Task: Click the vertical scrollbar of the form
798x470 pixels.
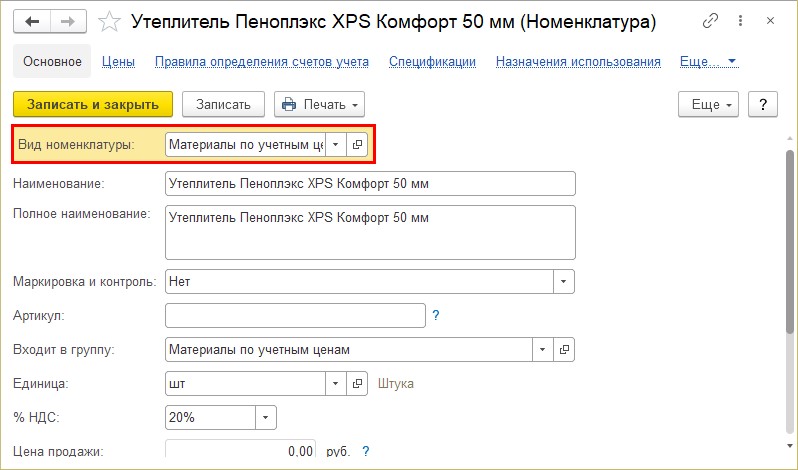Action: 789,242
